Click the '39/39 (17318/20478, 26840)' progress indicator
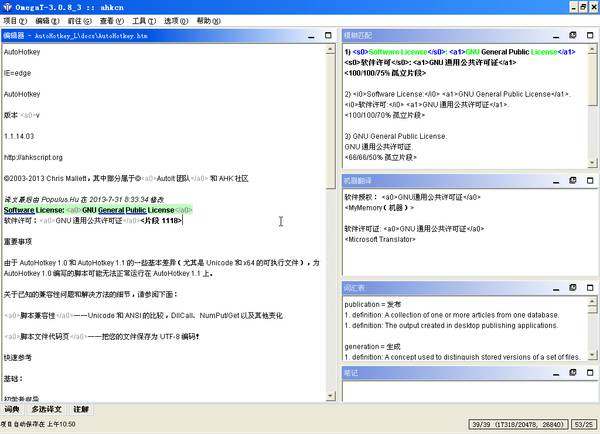This screenshot has height=434, width=600. pos(518,424)
